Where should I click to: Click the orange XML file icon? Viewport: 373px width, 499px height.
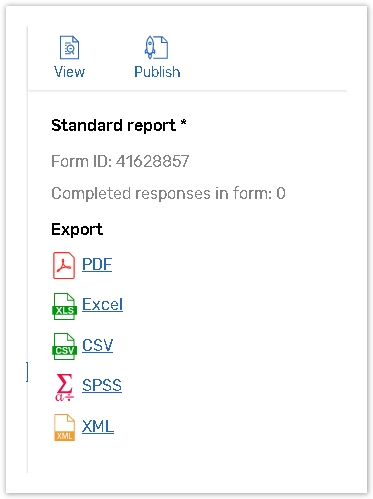64,428
